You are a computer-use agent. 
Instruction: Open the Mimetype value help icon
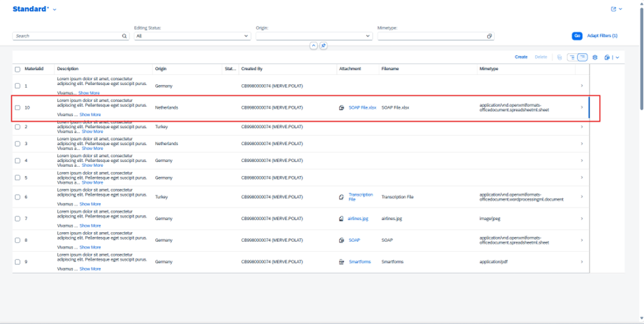489,36
